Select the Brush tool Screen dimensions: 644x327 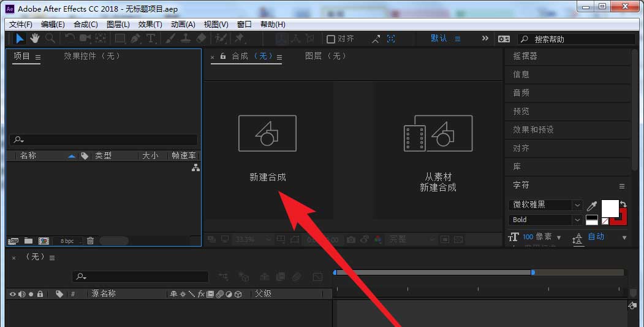point(170,39)
